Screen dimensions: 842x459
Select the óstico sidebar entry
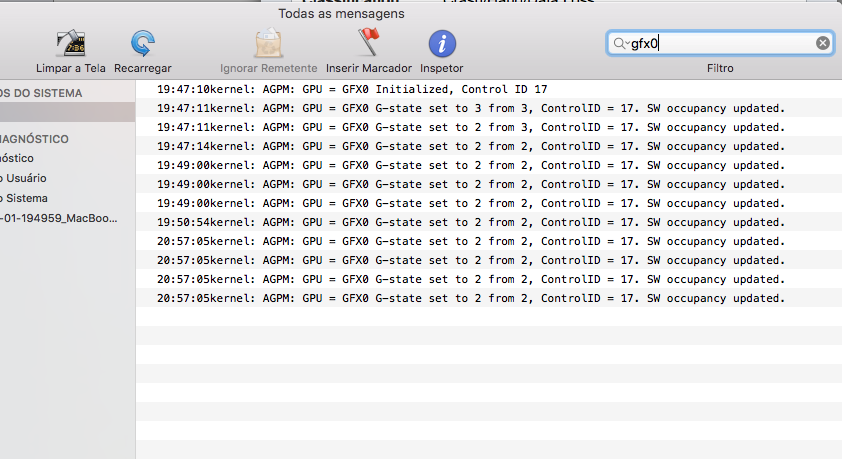17,158
